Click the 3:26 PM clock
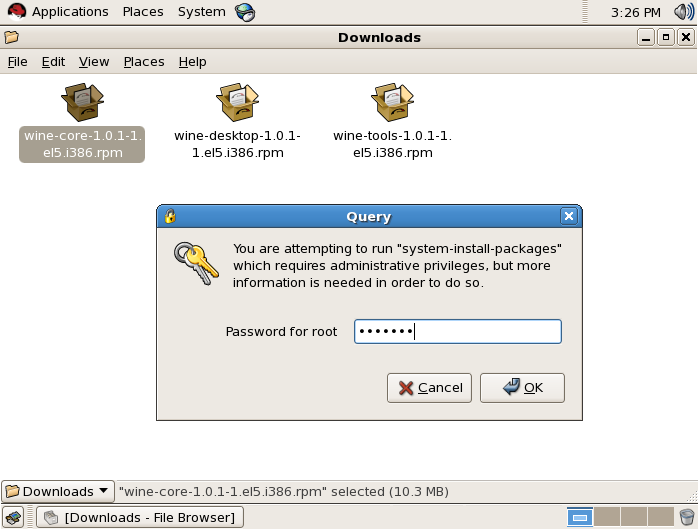 636,12
